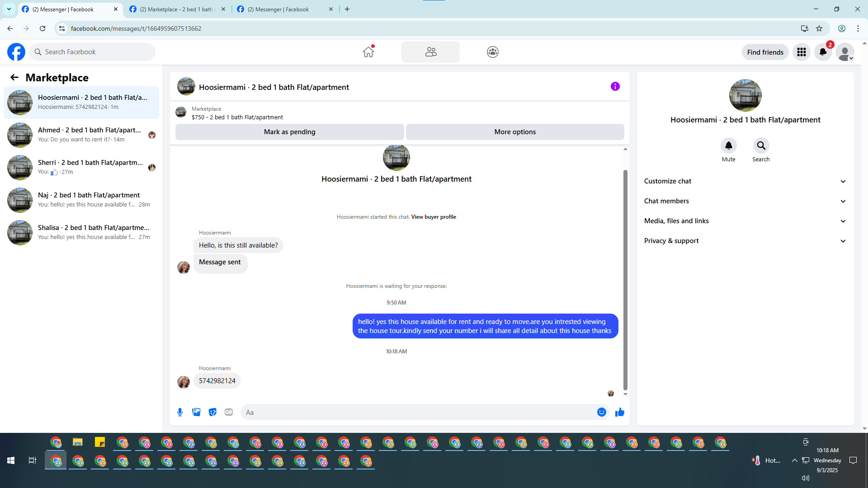Expand the Chat members section
Image resolution: width=868 pixels, height=488 pixels.
[x=745, y=201]
